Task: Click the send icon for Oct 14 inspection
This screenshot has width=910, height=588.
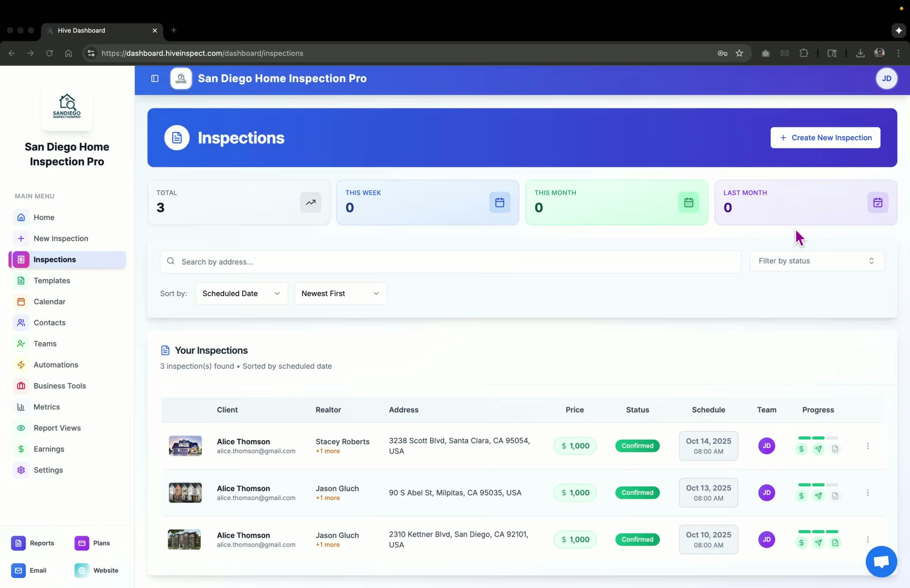Action: (x=819, y=449)
